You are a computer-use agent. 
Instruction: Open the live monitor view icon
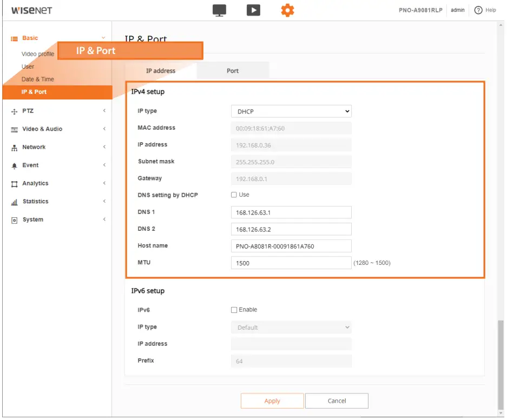219,10
